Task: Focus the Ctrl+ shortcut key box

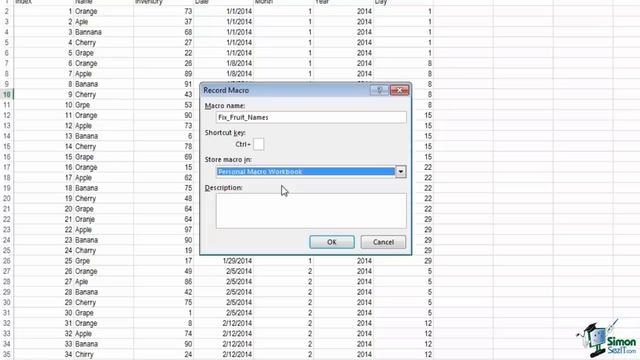Action: [x=258, y=144]
